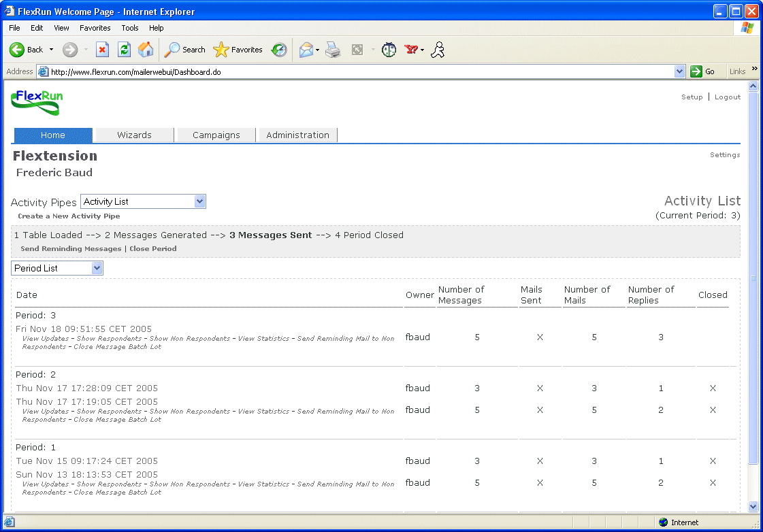Click the Date column header

pyautogui.click(x=27, y=295)
